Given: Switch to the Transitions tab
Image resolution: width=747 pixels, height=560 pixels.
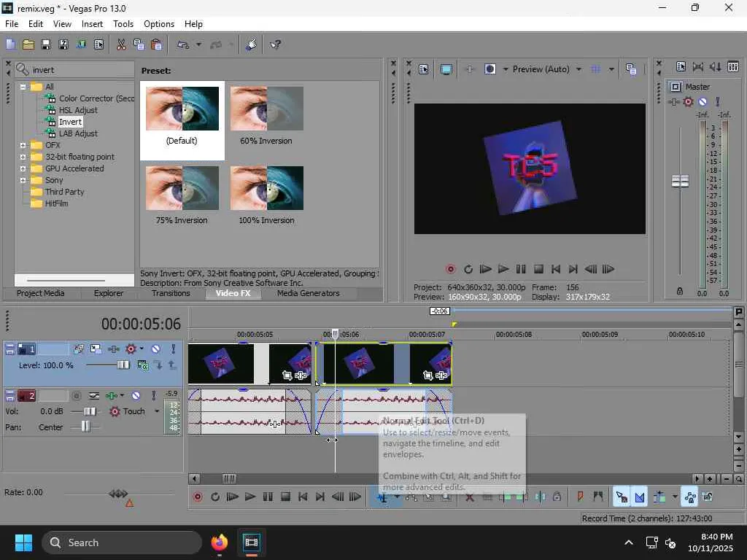Looking at the screenshot, I should point(171,293).
